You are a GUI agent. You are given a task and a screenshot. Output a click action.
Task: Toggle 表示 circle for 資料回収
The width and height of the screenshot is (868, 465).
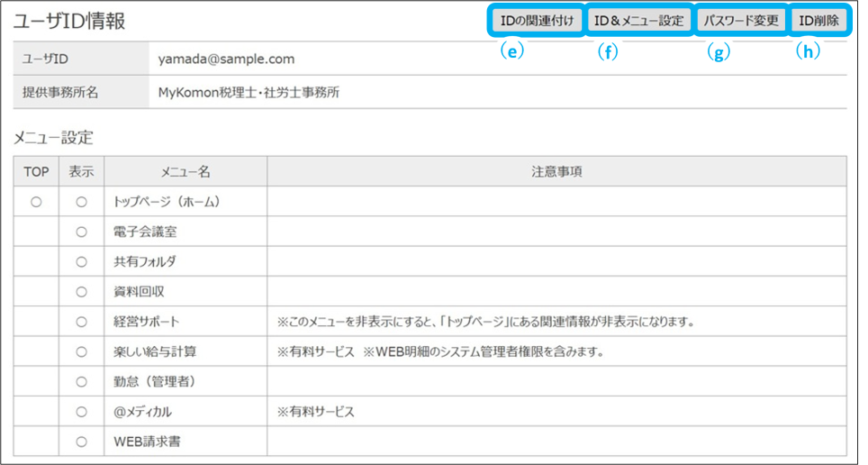pyautogui.click(x=81, y=291)
